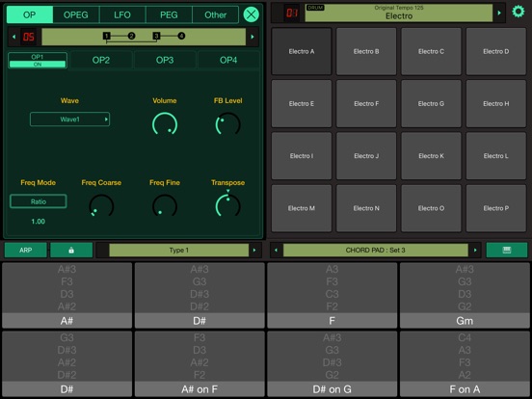Go to the next chord pad set
The width and height of the screenshot is (532, 399).
click(475, 250)
